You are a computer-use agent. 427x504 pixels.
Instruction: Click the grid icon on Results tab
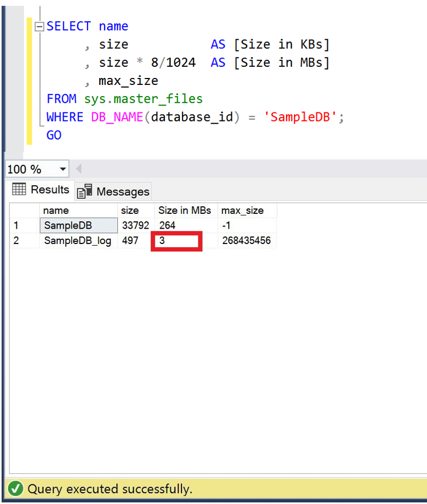tap(19, 189)
